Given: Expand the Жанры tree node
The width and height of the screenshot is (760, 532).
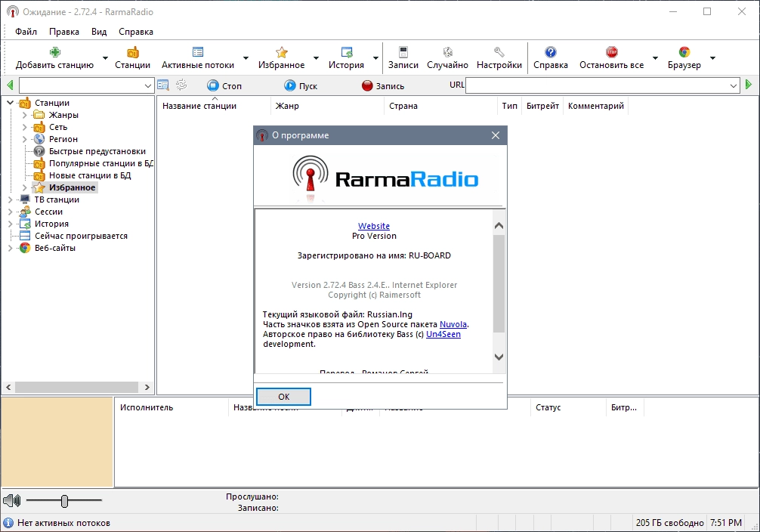Looking at the screenshot, I should [25, 115].
